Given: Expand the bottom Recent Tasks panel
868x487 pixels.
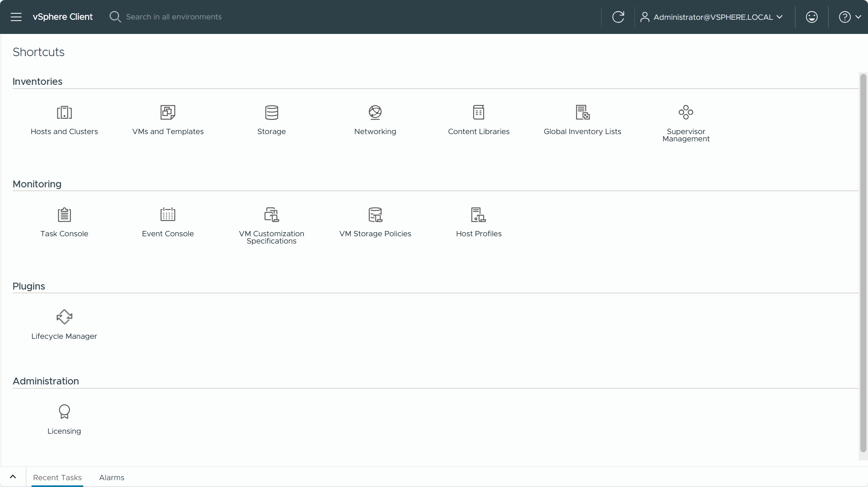Looking at the screenshot, I should [x=13, y=477].
